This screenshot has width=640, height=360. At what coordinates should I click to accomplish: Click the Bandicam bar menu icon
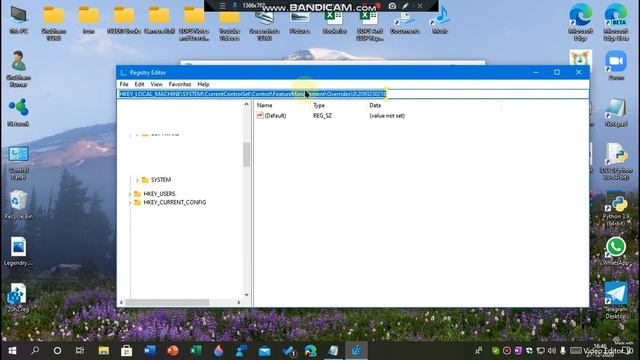tap(222, 6)
